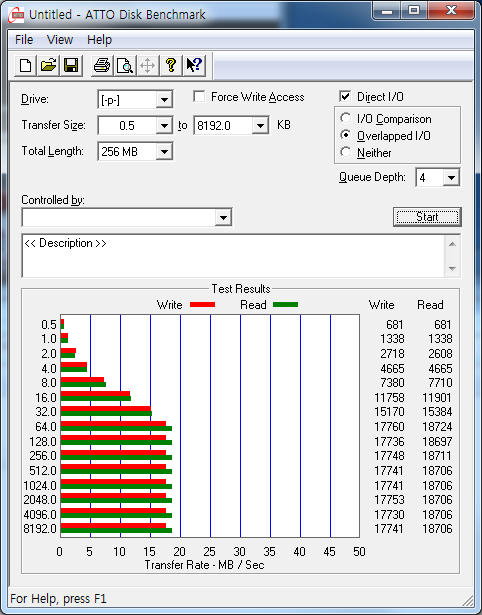This screenshot has width=482, height=615.
Task: Click the window resize grip corner
Action: tap(467, 600)
